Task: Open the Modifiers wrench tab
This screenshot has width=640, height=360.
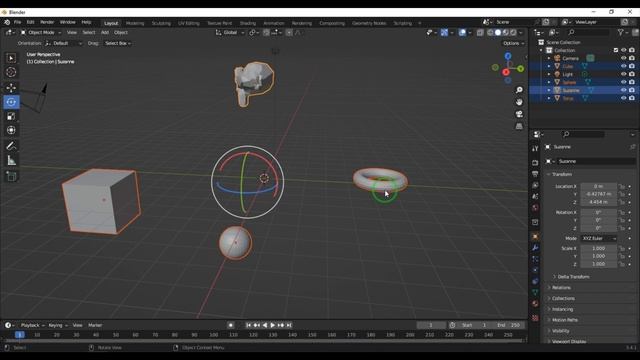Action: (535, 248)
